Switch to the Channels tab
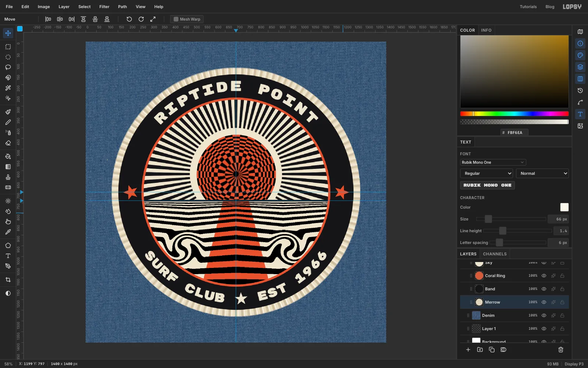Screen dimensions: 588x368 [x=495, y=254]
